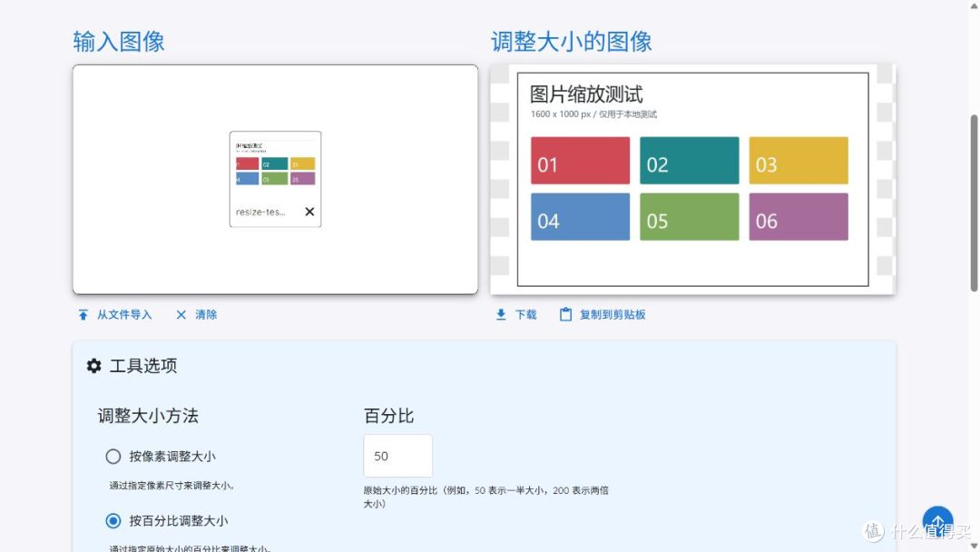Click the scroll-to-top blue arrow button
This screenshot has width=980, height=552.
(937, 521)
